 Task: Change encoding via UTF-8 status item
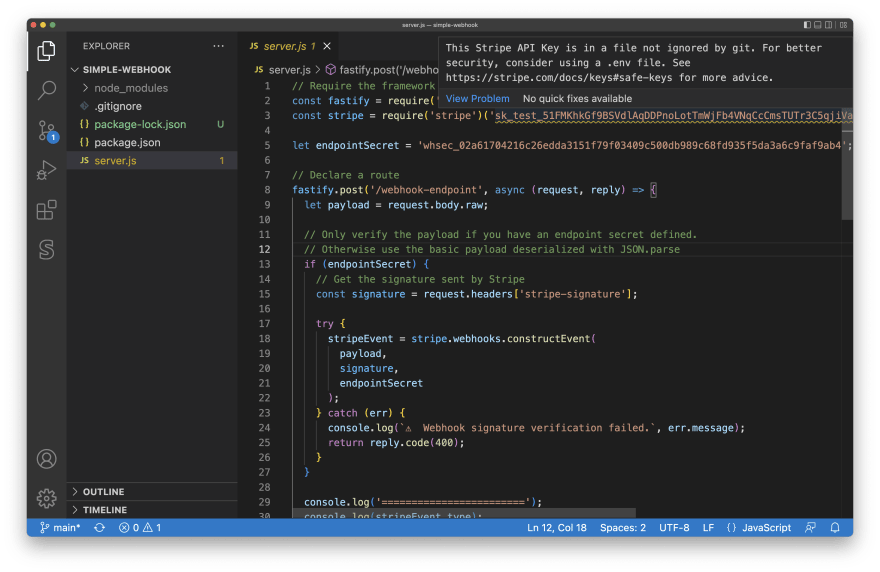[x=674, y=528]
